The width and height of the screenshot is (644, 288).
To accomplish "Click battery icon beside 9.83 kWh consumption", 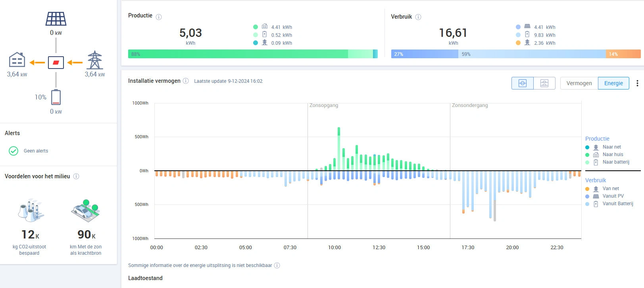I will [527, 34].
